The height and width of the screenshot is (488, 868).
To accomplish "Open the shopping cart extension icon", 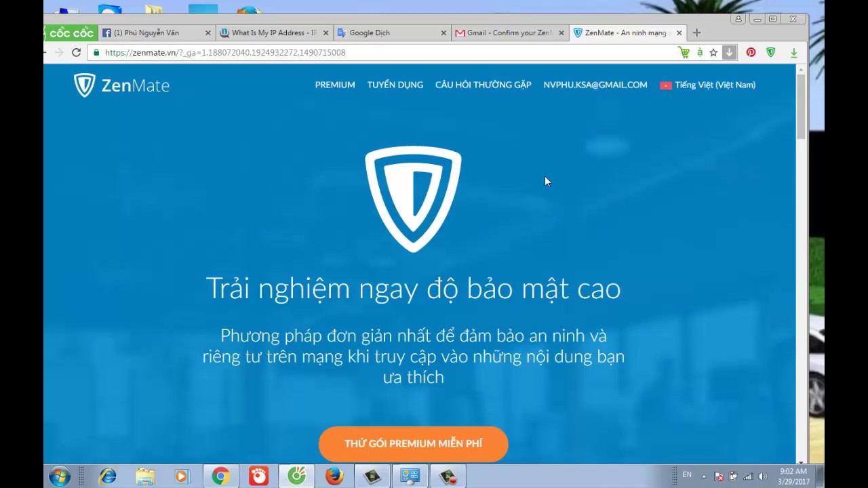I will pyautogui.click(x=684, y=52).
